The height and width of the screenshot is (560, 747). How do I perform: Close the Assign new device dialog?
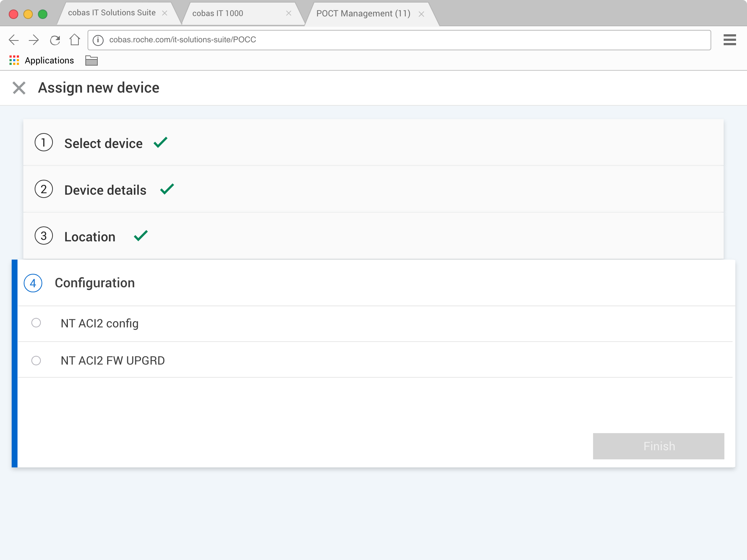pyautogui.click(x=19, y=88)
